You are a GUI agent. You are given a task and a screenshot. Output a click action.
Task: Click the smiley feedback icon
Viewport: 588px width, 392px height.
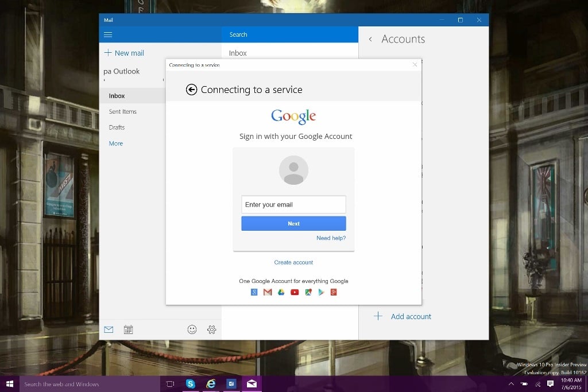click(x=192, y=329)
